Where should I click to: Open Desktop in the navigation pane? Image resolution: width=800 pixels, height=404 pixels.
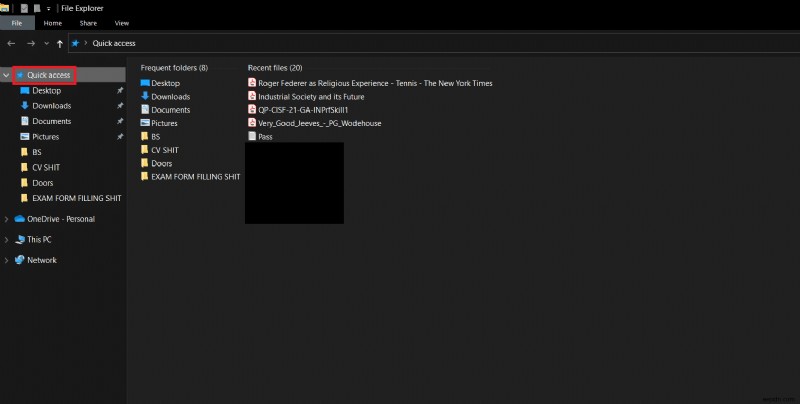point(46,90)
